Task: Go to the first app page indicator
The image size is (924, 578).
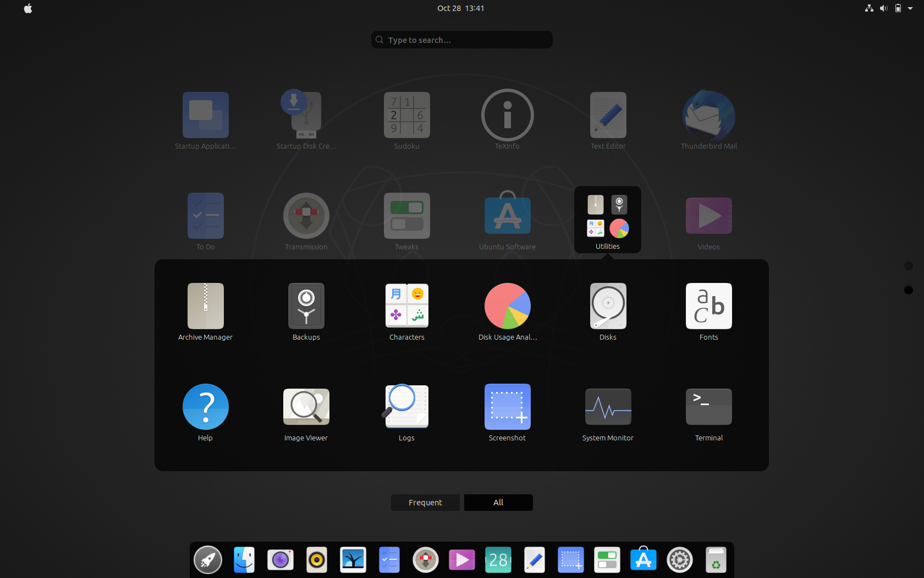Action: tap(909, 266)
